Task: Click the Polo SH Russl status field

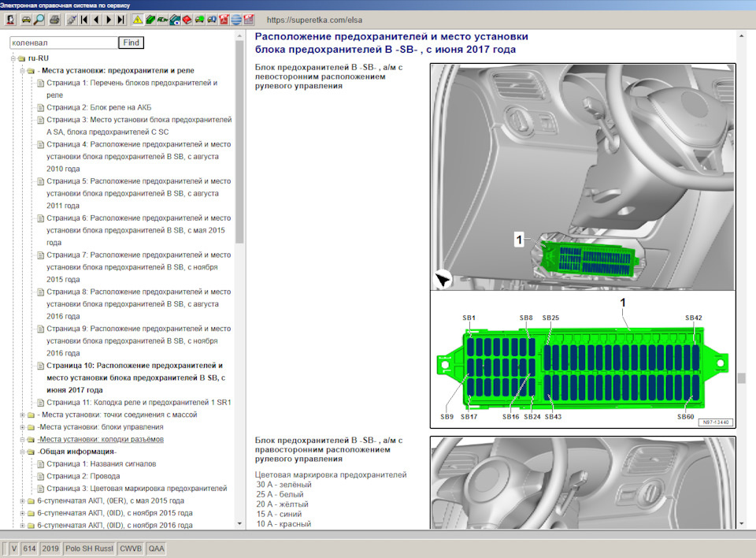Action: click(89, 549)
